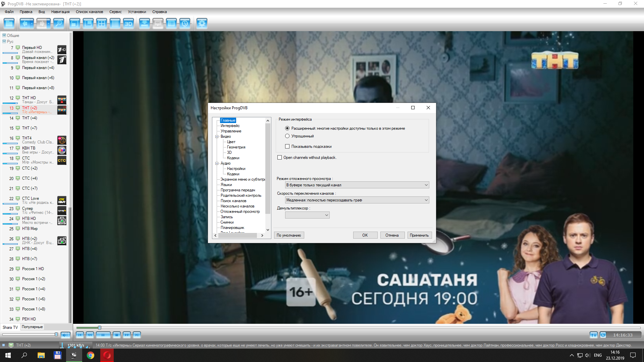Select Кодеки under Видео in settings tree

(233, 158)
